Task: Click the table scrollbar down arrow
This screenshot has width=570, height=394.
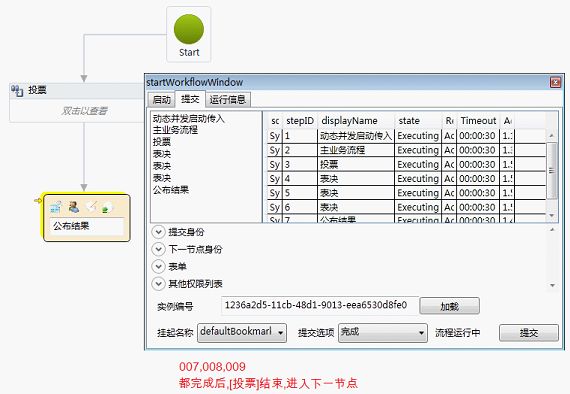Action: [x=552, y=216]
